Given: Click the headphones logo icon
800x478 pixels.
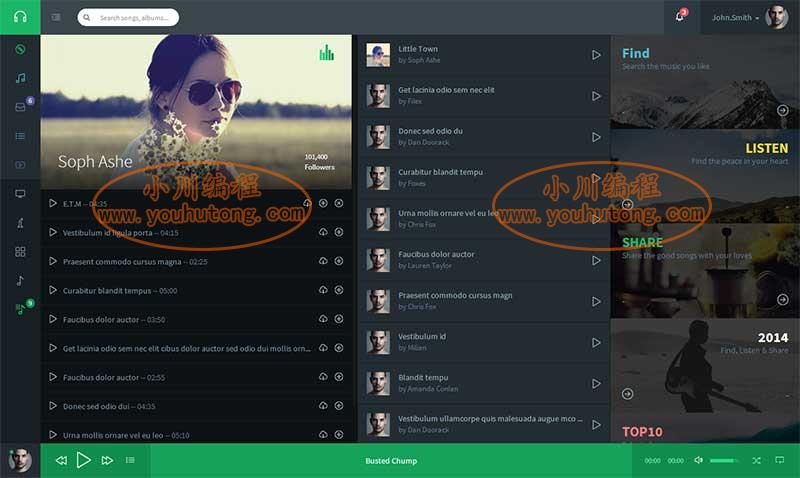Looking at the screenshot, I should pos(20,17).
